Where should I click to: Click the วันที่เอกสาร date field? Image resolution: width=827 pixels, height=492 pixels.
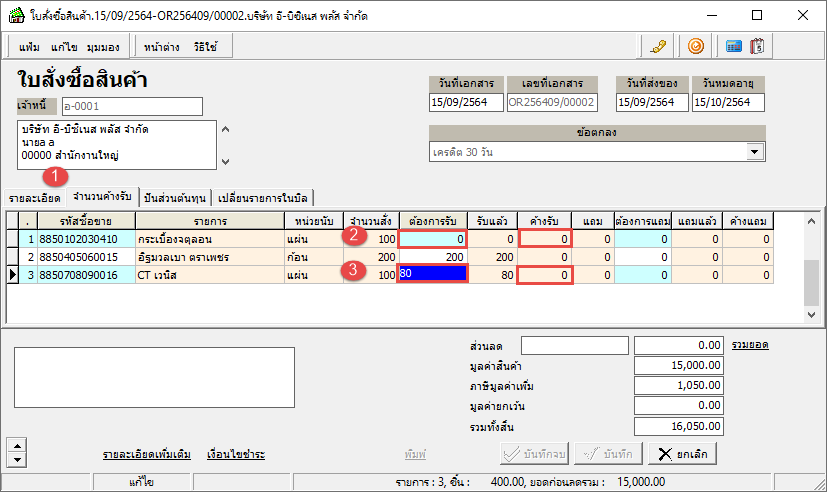466,102
